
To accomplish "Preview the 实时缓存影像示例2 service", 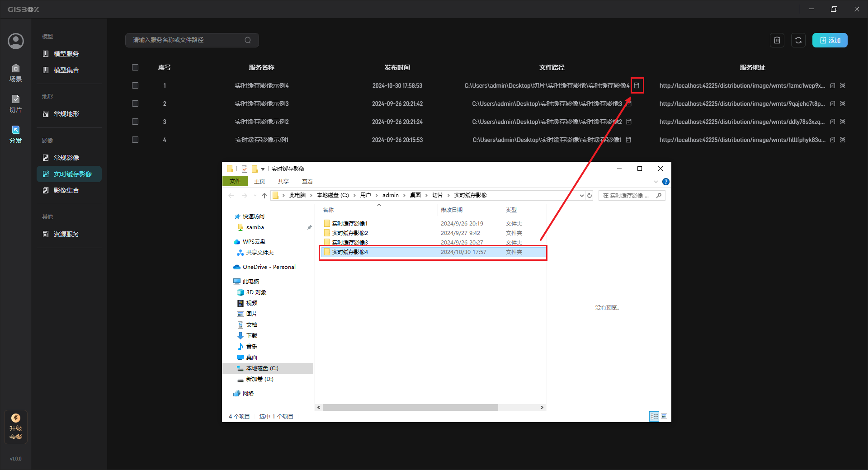I will pos(843,122).
